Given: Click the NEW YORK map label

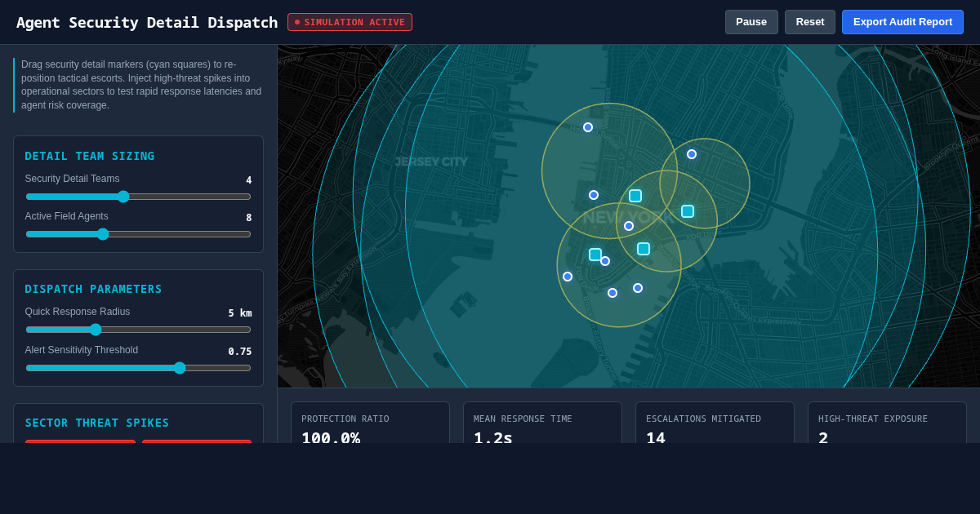Looking at the screenshot, I should (628, 217).
